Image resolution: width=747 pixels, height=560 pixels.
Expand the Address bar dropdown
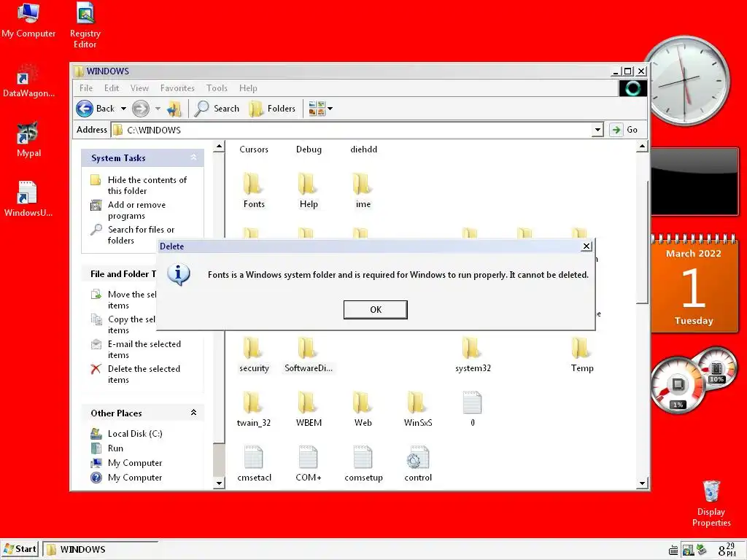pos(597,130)
